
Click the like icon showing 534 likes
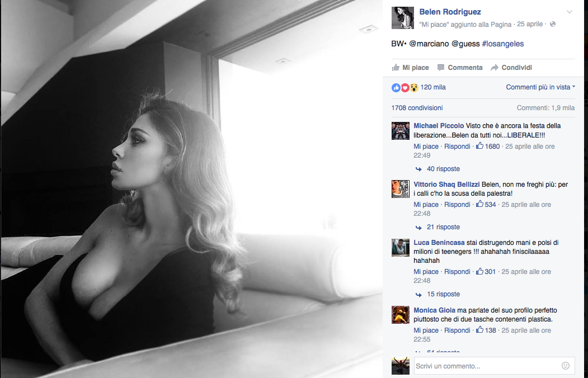click(479, 204)
